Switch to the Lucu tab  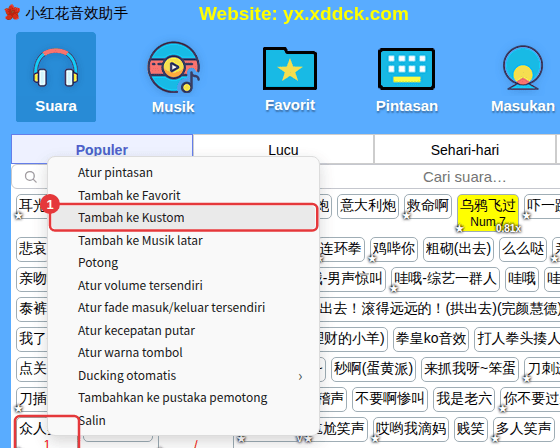[283, 150]
